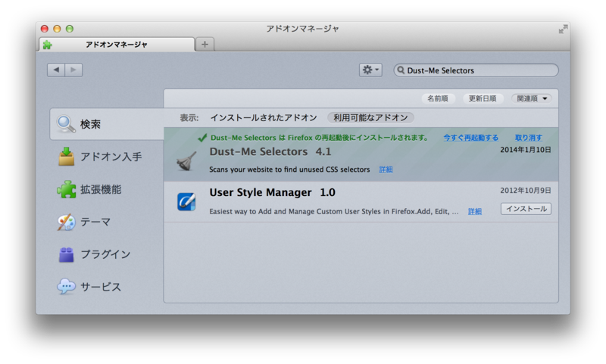606x364 pixels.
Task: Enter full screen via window corner arrows
Action: pos(563,29)
